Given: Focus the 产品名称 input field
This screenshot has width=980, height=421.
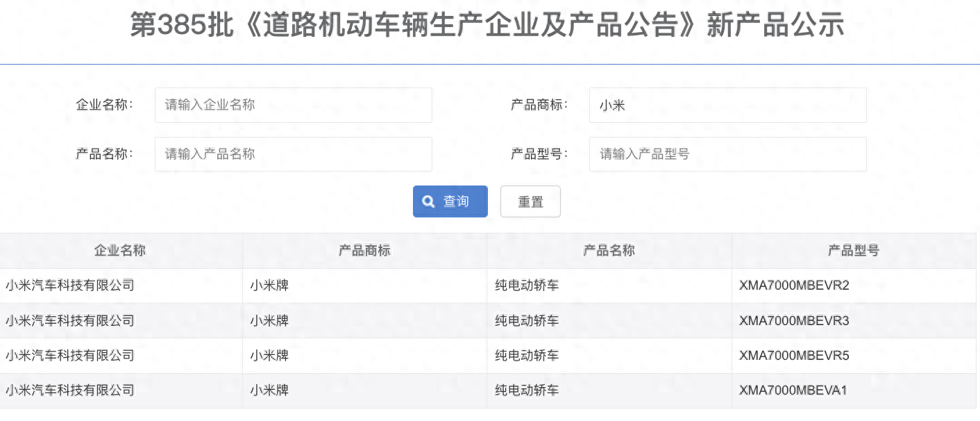Looking at the screenshot, I should [x=293, y=154].
